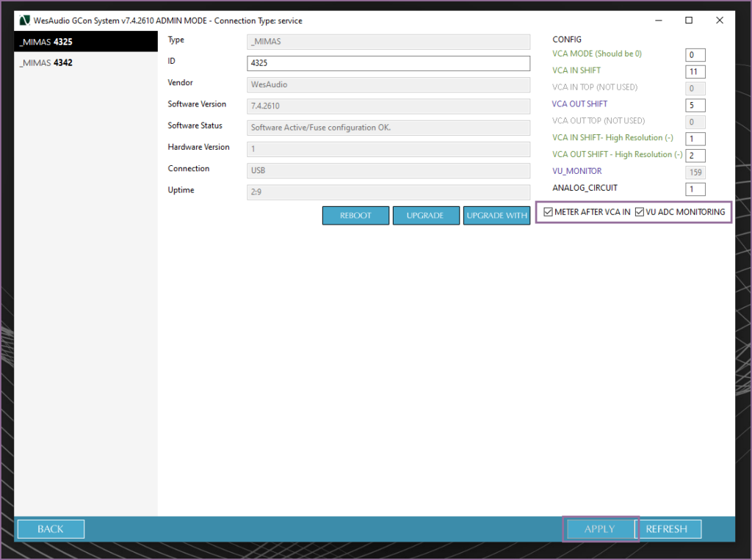This screenshot has height=560, width=752.
Task: Click the VU_MONITOR value 159
Action: click(695, 172)
